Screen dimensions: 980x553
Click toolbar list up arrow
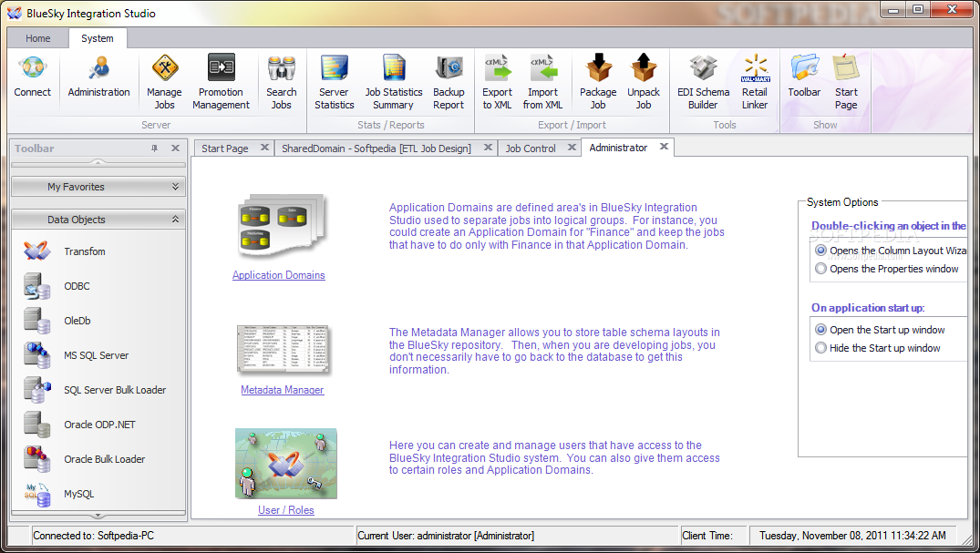tap(98, 162)
